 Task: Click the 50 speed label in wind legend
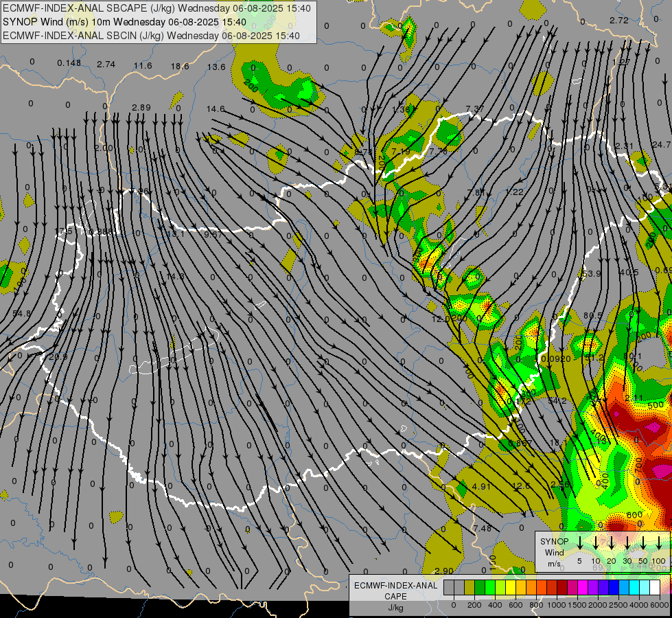click(643, 561)
